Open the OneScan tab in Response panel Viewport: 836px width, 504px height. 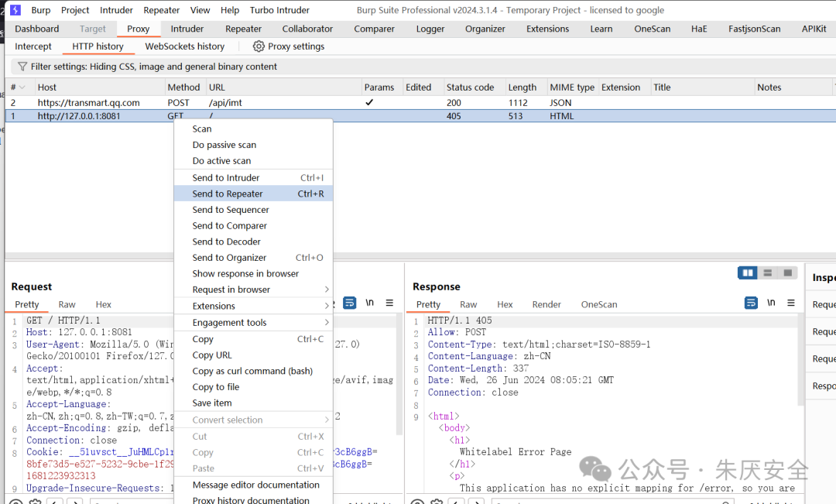coord(599,304)
